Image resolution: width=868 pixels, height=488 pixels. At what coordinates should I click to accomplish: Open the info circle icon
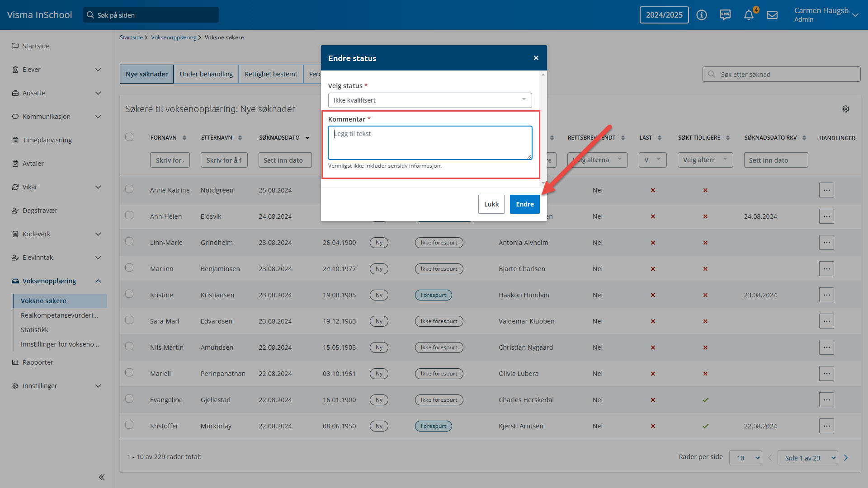[x=702, y=15]
